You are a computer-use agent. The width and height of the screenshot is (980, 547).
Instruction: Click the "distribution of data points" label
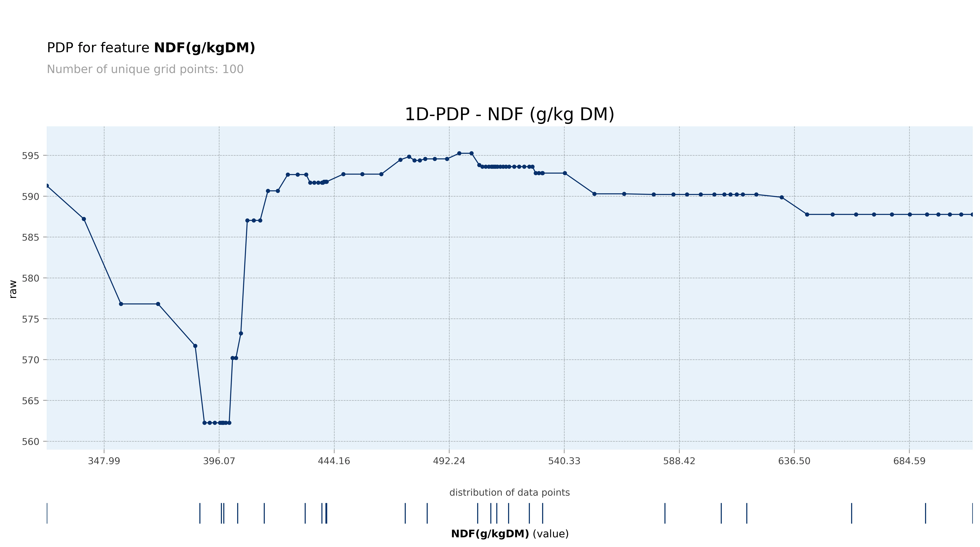pyautogui.click(x=509, y=493)
